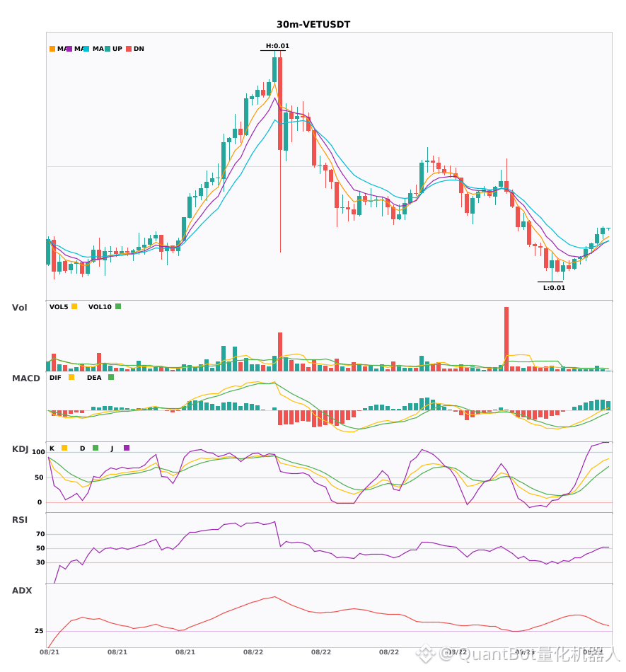
Task: Click the 30m-VETUSDT chart title
Action: (313, 25)
